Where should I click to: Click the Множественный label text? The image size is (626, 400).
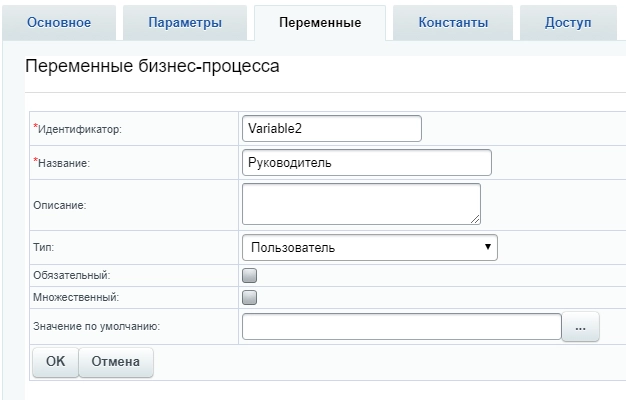point(76,297)
